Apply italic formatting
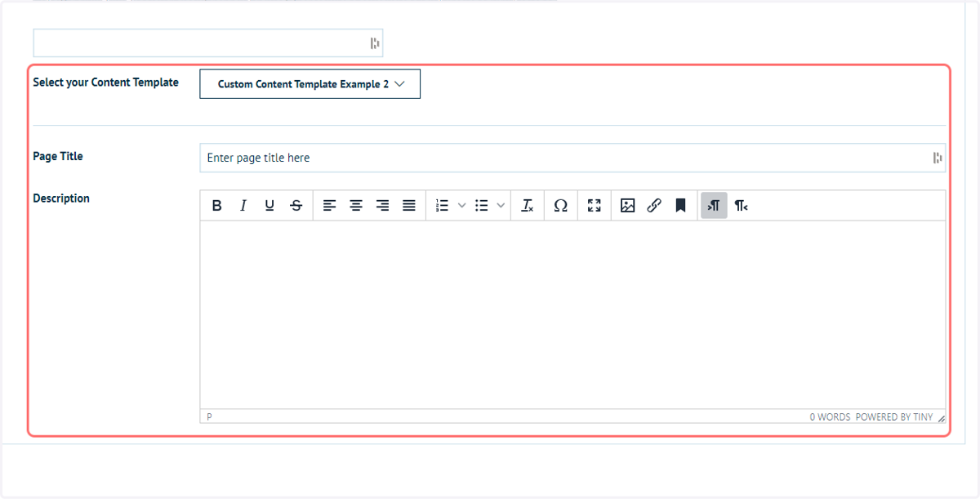 coord(243,206)
